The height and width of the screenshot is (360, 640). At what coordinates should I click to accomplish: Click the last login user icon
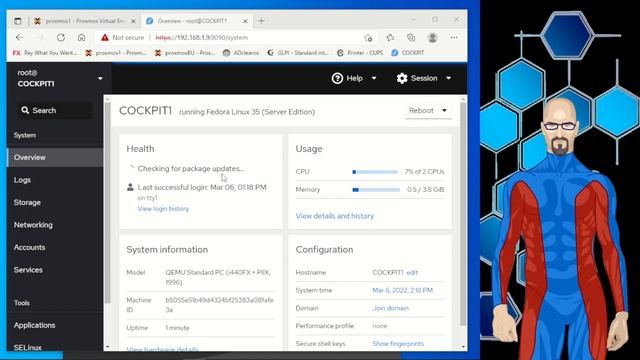(130, 187)
